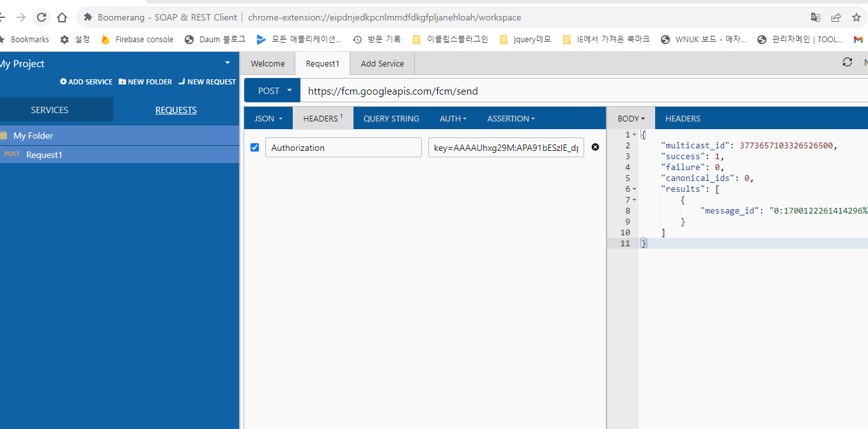Open the response BODY dropdown
The height and width of the screenshot is (429, 868).
pyautogui.click(x=631, y=118)
